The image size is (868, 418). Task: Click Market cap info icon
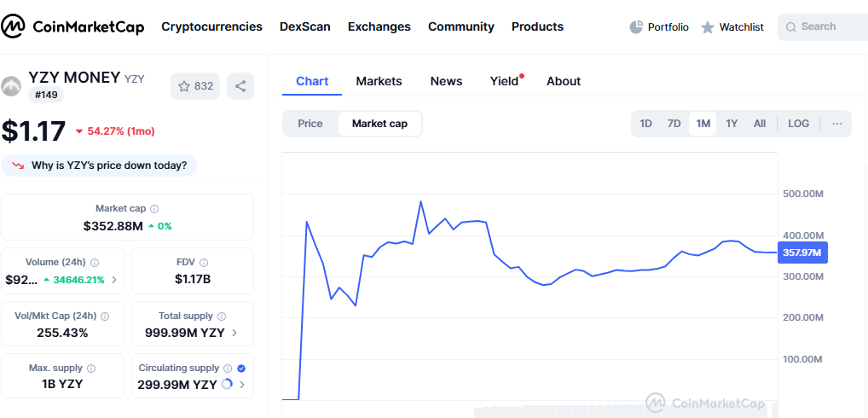coord(154,209)
